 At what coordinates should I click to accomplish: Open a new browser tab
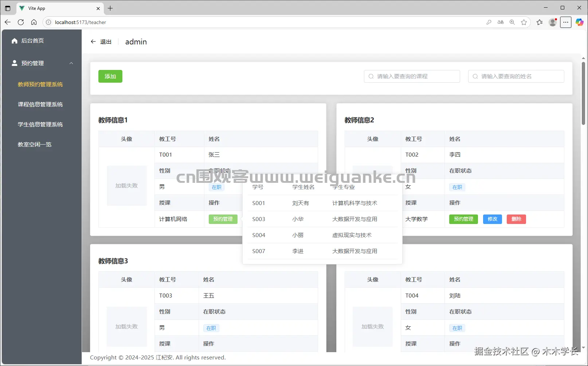[x=110, y=8]
